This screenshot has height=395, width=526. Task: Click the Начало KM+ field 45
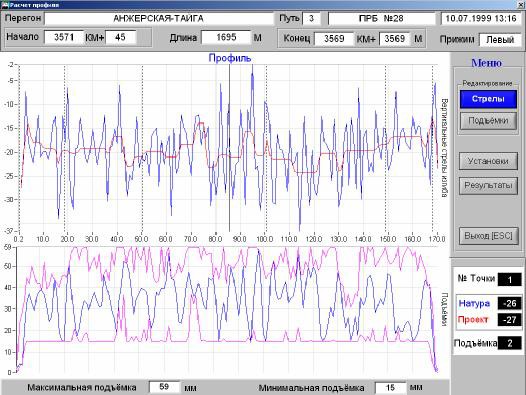point(120,37)
